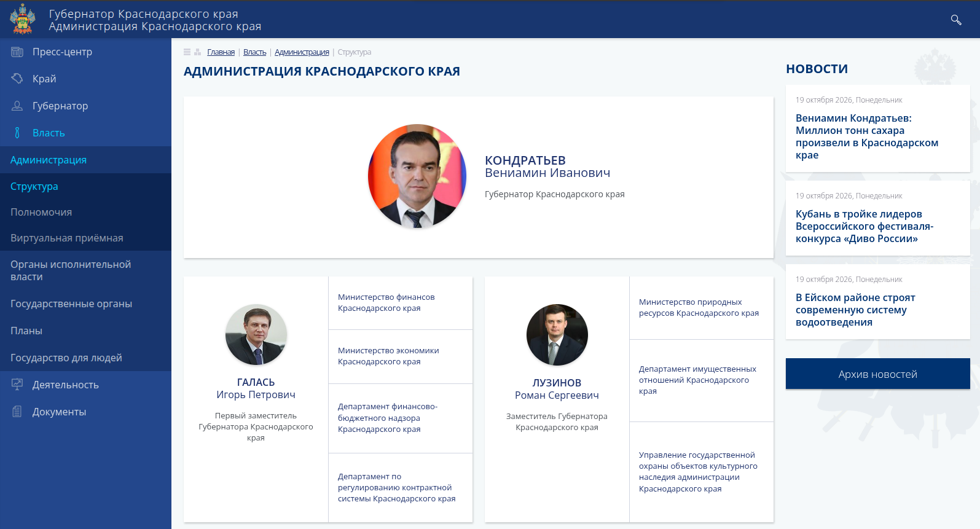Click the Губернатор Краснодарского края position text
Viewport: 980px width, 529px height.
(555, 194)
